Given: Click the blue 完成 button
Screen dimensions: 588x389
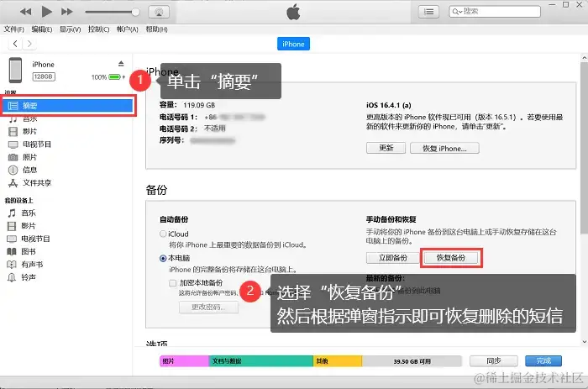Looking at the screenshot, I should 543,361.
